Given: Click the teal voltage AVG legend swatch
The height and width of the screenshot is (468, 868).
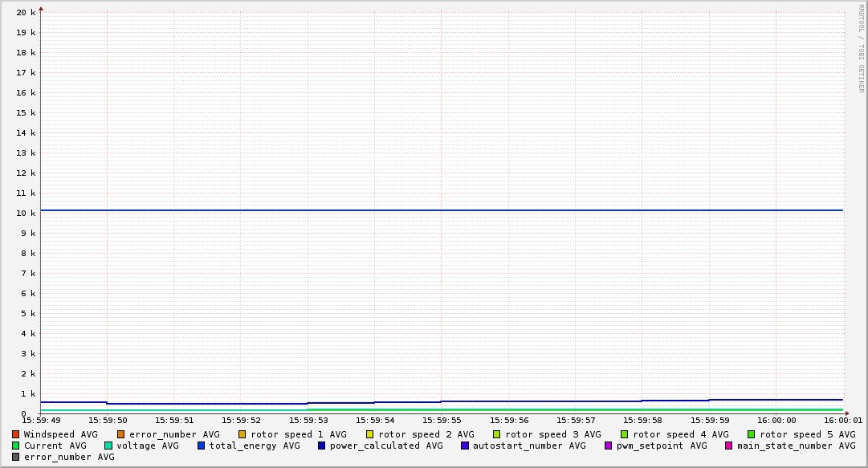Looking at the screenshot, I should [x=108, y=446].
